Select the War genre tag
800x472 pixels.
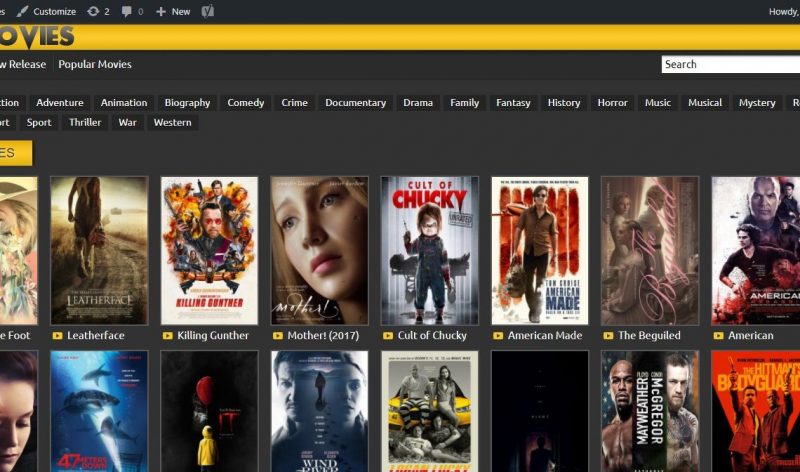(x=128, y=122)
